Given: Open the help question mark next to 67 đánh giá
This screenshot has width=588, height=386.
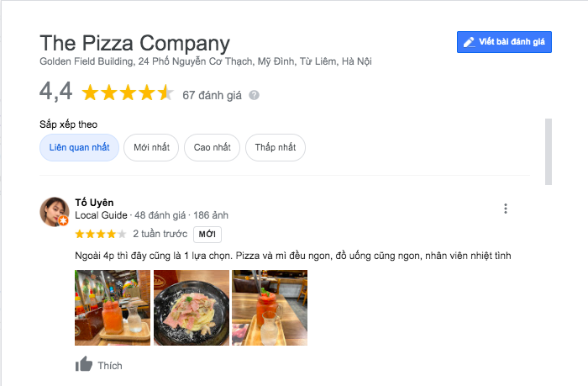Looking at the screenshot, I should point(254,95).
